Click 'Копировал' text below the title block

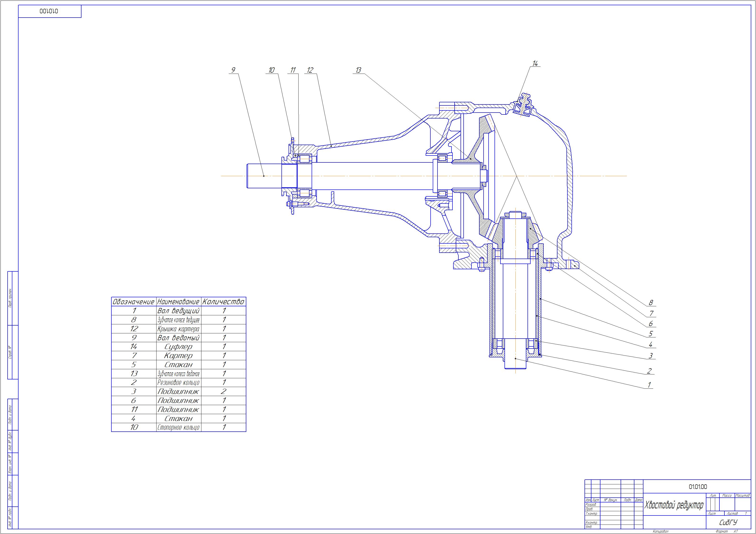[661, 531]
